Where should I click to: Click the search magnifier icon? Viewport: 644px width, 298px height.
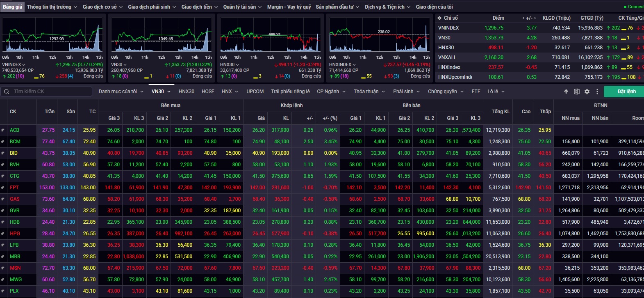[x=7, y=92]
